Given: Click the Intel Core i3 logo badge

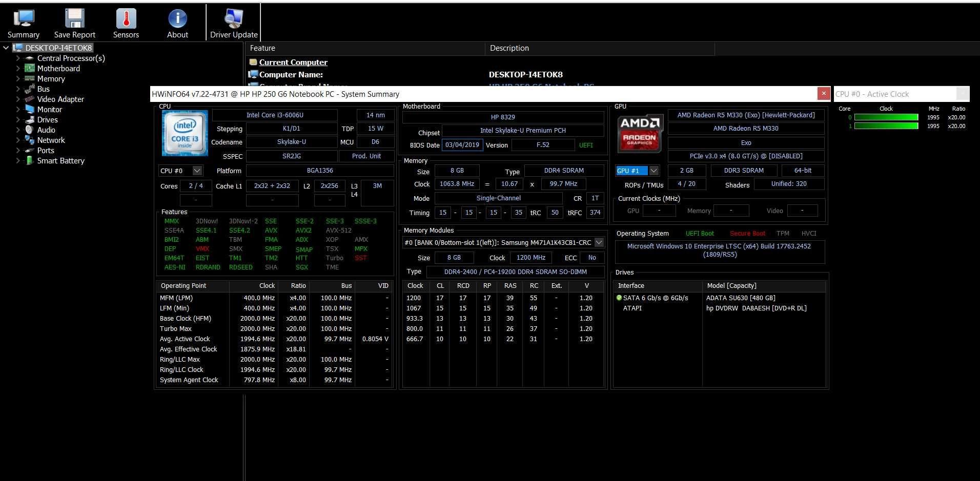Looking at the screenshot, I should [x=185, y=133].
